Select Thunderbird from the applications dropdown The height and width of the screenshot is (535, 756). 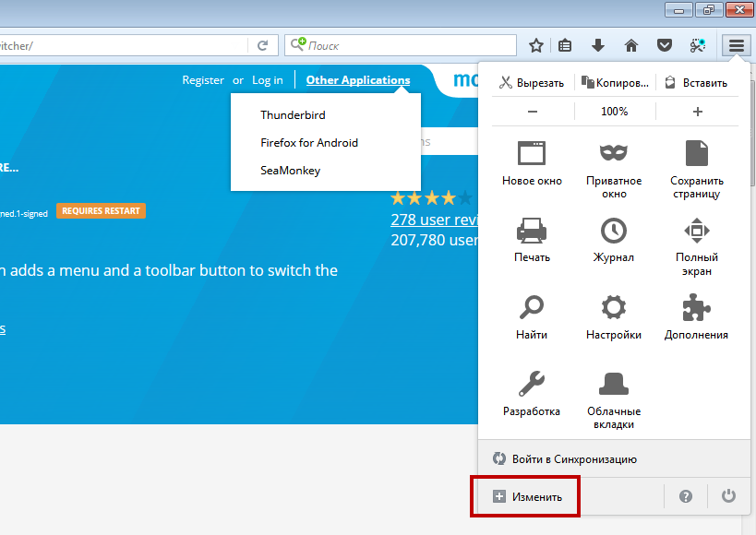tap(293, 115)
